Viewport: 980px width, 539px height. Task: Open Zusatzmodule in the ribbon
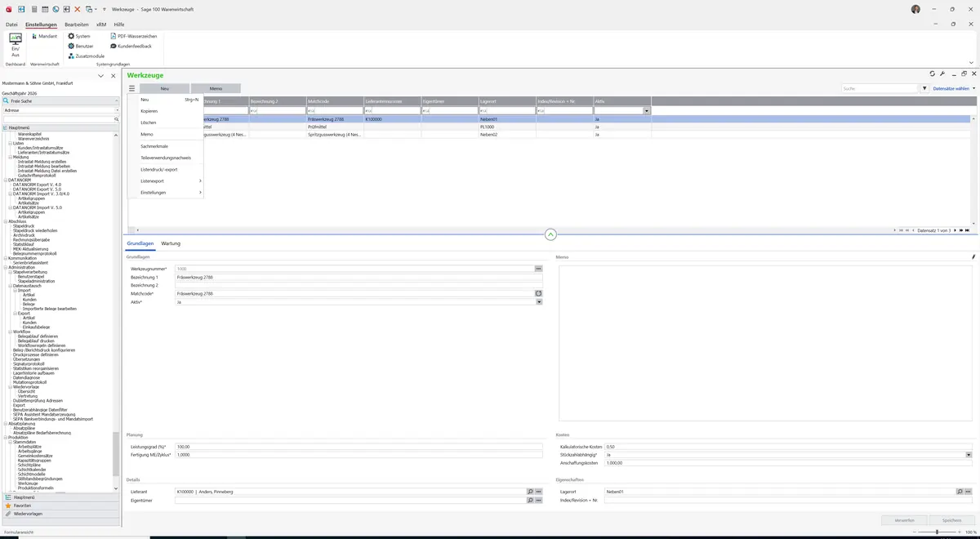coord(87,56)
